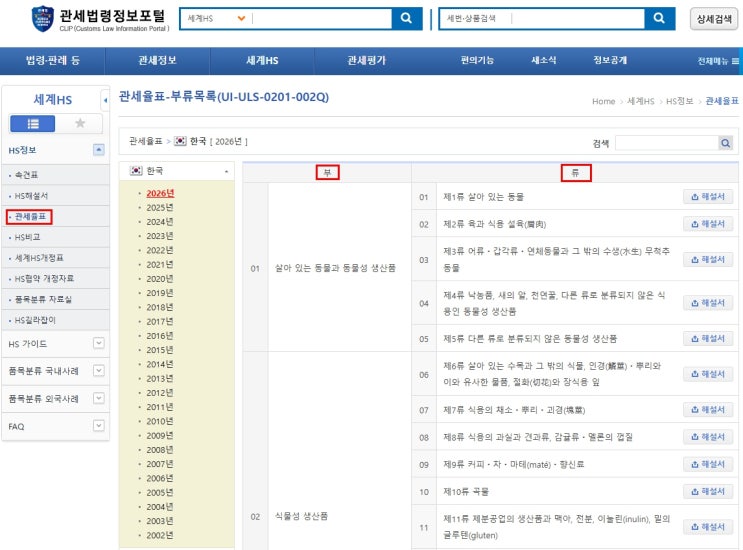Open 해설서 for 제8류 식용의 과실
Viewport: 743px width, 550px height.
(708, 437)
